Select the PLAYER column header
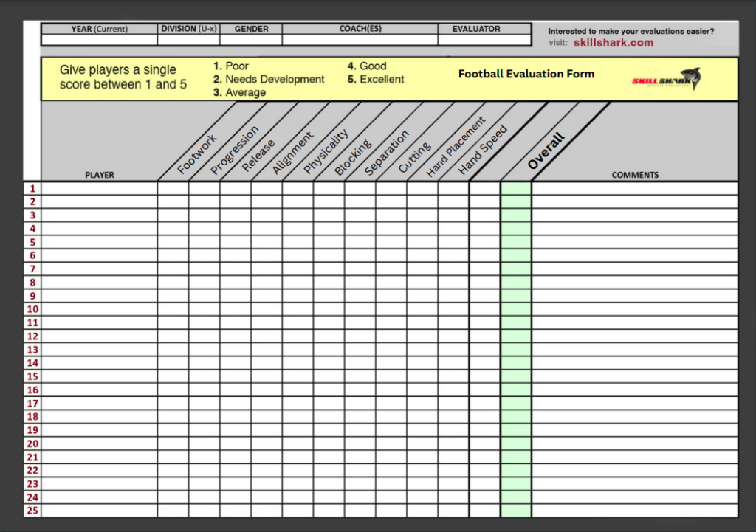Viewport: 756px width, 532px height. click(99, 175)
